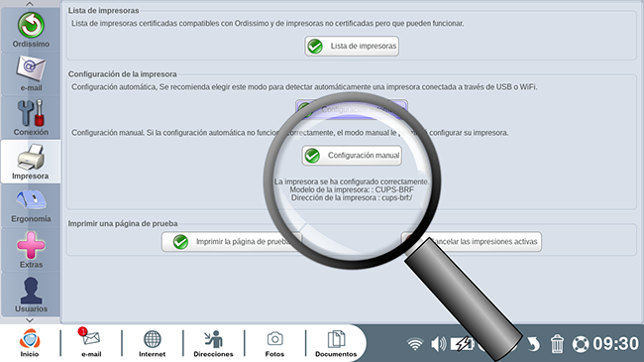The width and height of the screenshot is (644, 362).
Task: Go to Inicio in the taskbar
Action: pyautogui.click(x=30, y=343)
